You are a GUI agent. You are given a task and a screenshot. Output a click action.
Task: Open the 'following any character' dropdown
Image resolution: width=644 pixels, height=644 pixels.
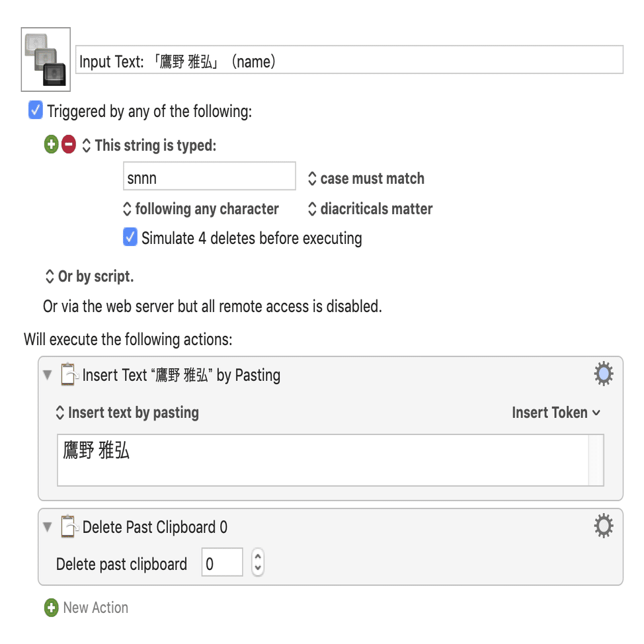tap(201, 209)
